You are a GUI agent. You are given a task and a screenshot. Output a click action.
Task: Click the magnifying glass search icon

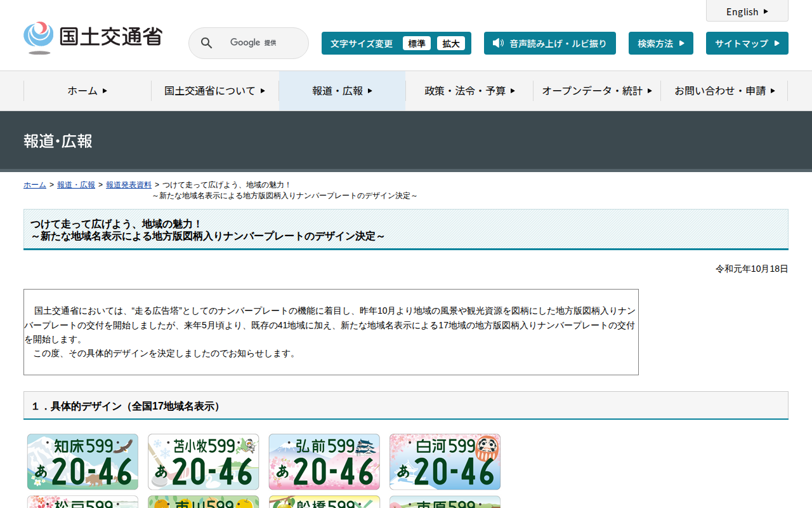(x=206, y=43)
